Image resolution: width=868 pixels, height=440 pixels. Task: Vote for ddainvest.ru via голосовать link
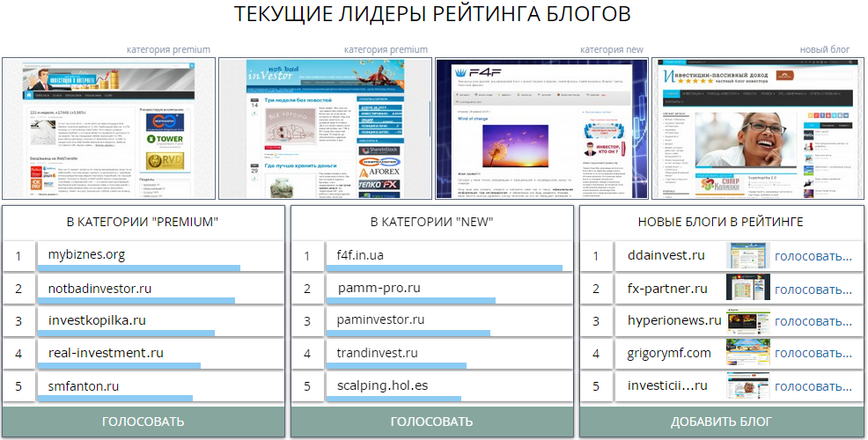(813, 256)
